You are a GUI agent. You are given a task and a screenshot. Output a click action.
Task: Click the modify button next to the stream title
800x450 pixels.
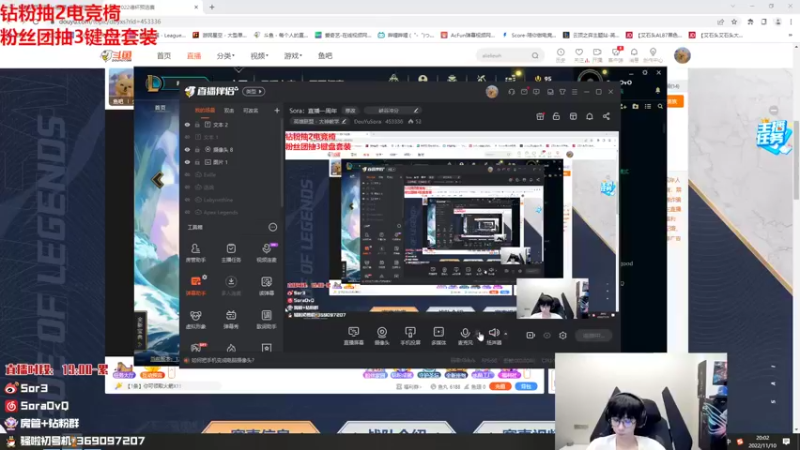pos(350,110)
